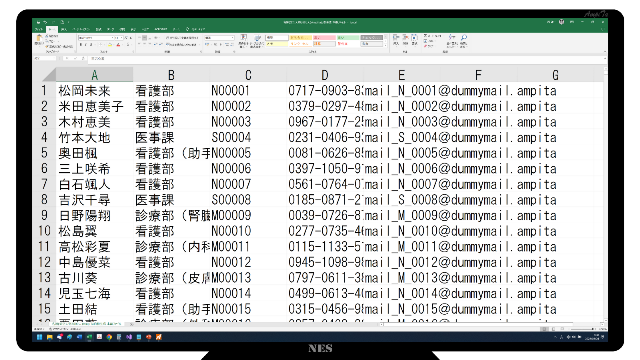Expand the cell styles gallery arrow

(x=385, y=46)
